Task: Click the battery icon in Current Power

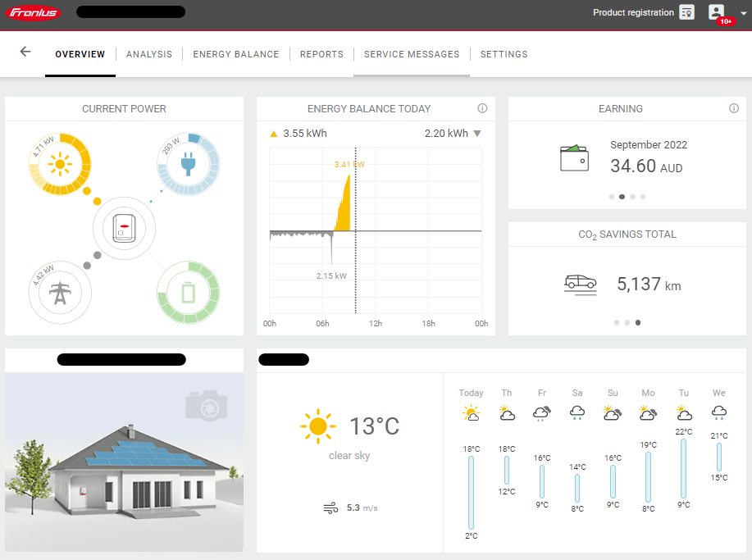Action: point(188,293)
